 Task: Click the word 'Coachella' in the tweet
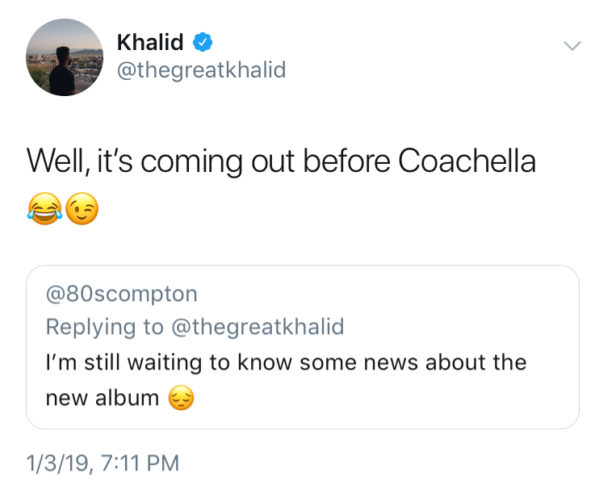tap(467, 161)
